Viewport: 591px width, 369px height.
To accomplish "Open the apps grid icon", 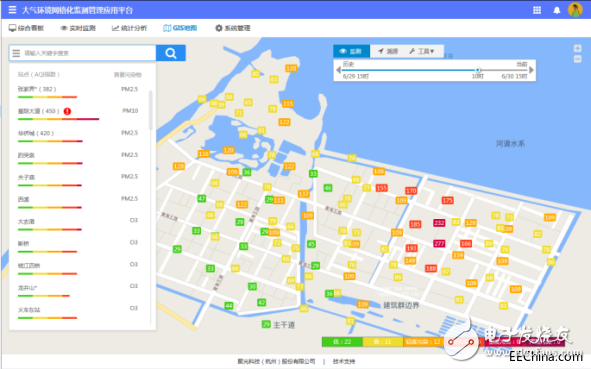I will [x=537, y=10].
